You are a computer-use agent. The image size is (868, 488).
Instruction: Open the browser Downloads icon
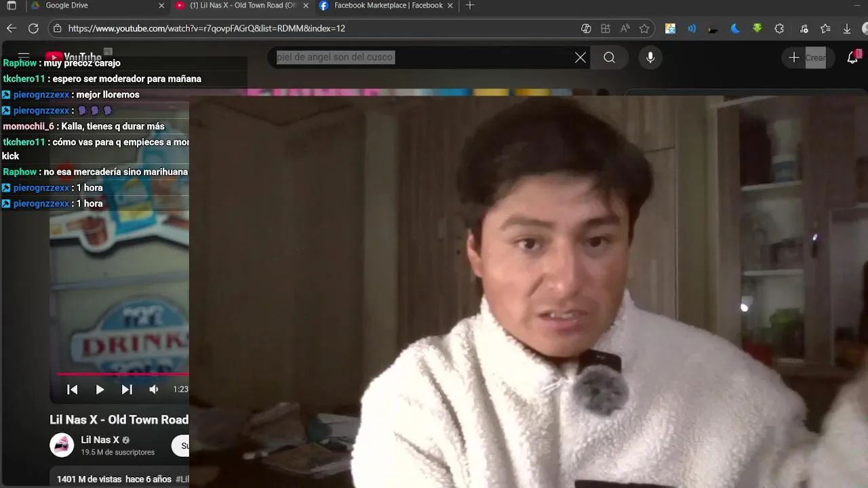pos(847,28)
